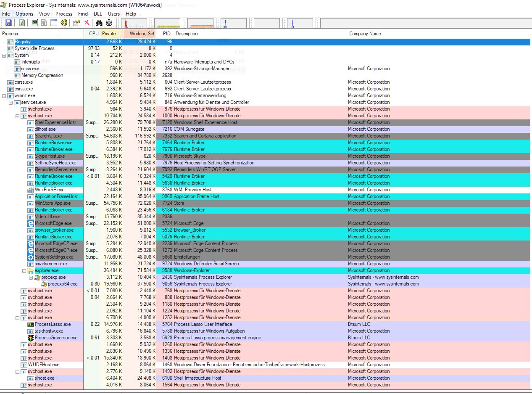
Task: Open the Properties toolbar icon
Action: (x=76, y=23)
